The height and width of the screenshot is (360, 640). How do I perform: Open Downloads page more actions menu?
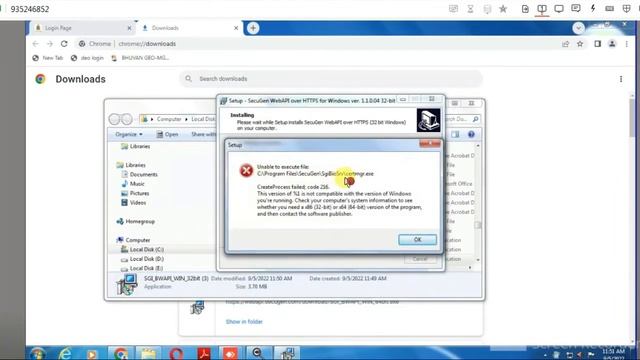pos(621,79)
